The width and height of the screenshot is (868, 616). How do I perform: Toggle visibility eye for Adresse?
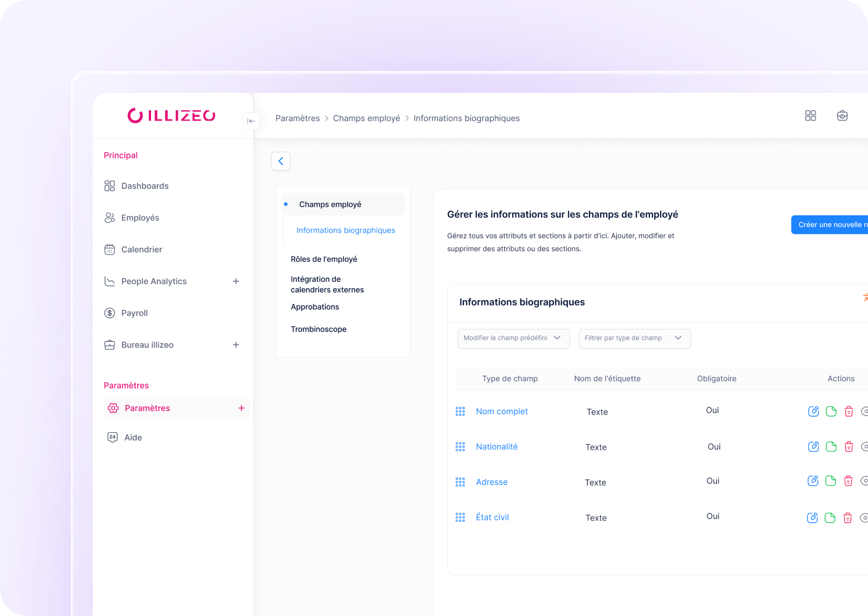[863, 481]
